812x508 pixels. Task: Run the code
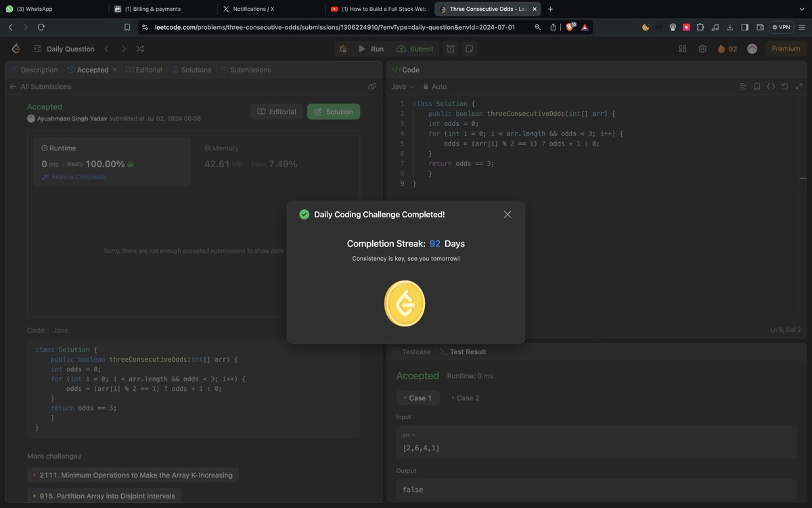(371, 49)
